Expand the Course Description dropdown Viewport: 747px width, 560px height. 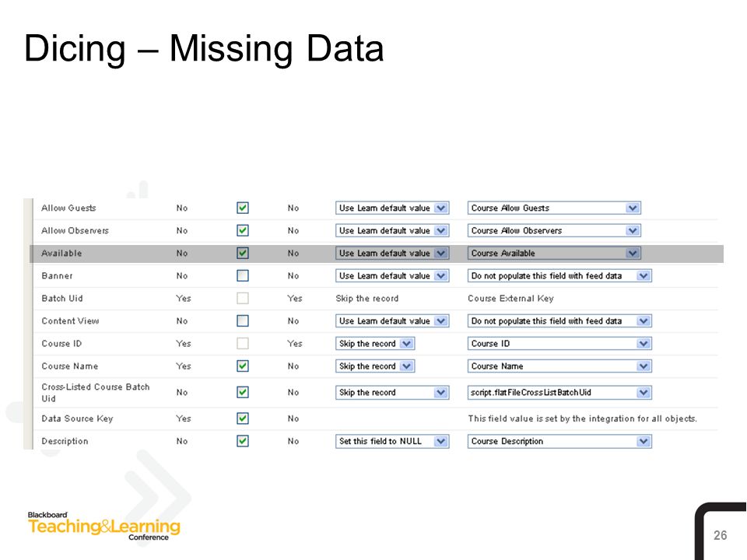[x=559, y=442]
